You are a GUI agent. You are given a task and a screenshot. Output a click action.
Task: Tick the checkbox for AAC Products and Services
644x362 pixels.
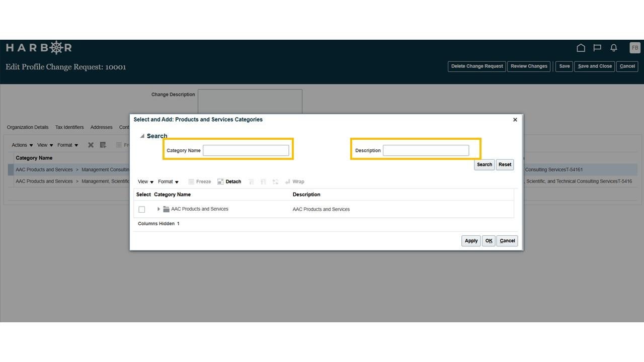141,209
